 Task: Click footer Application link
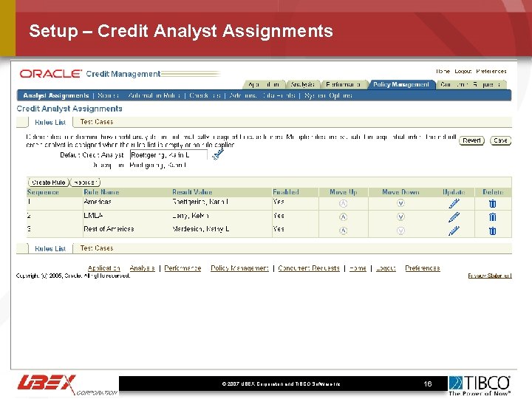(x=104, y=268)
